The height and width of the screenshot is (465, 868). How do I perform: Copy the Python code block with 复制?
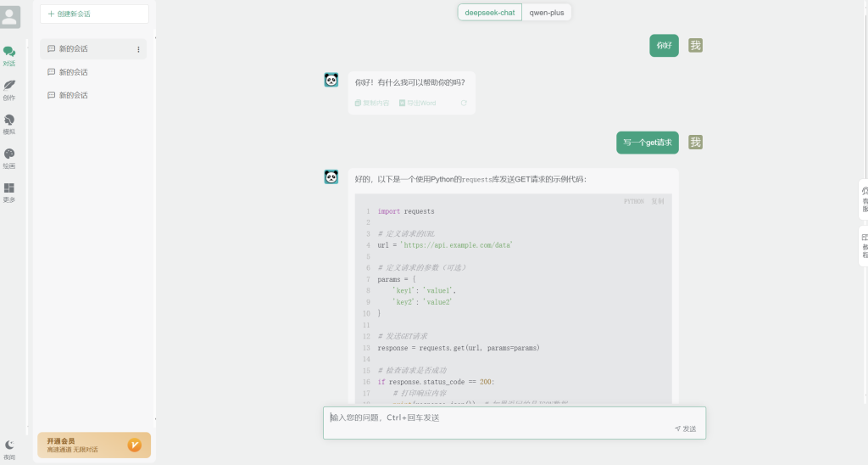(x=658, y=201)
